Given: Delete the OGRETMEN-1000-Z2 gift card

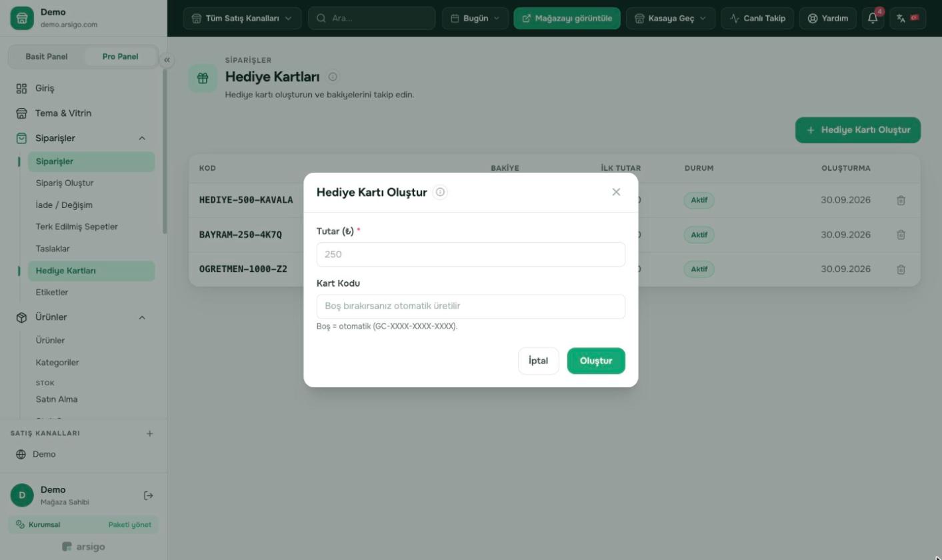Looking at the screenshot, I should click(x=901, y=269).
